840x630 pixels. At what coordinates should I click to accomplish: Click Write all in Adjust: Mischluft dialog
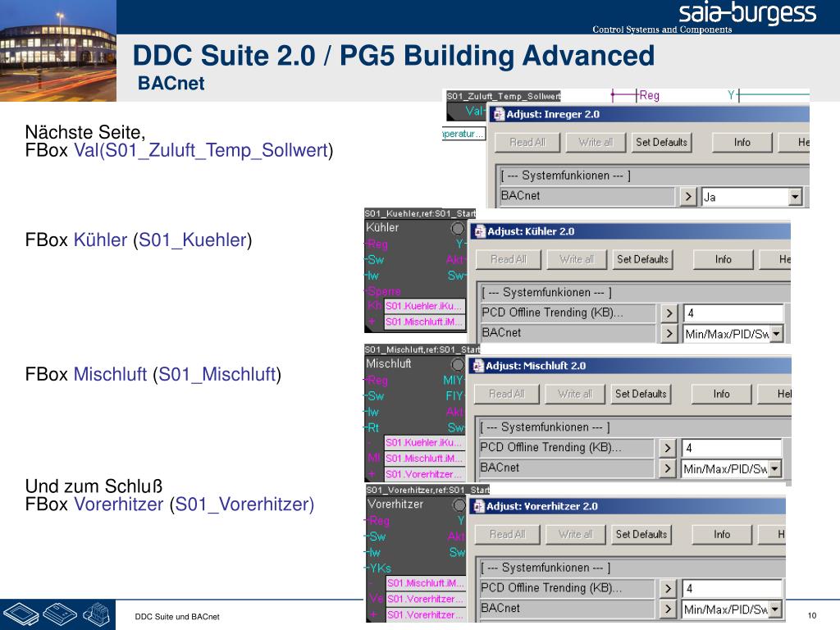click(575, 395)
